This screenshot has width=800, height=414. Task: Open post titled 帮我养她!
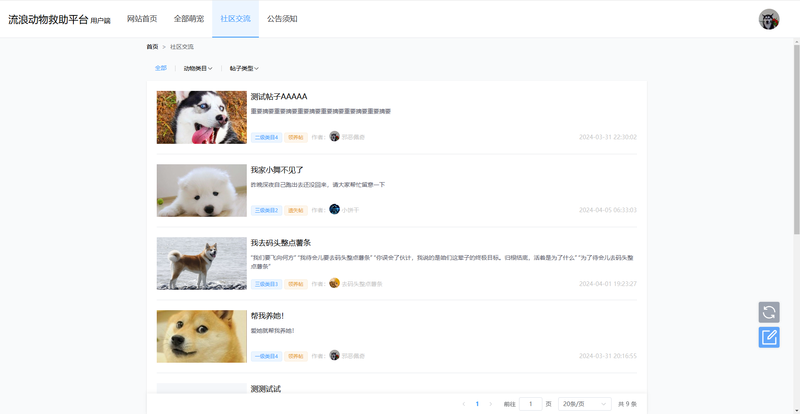(x=267, y=316)
